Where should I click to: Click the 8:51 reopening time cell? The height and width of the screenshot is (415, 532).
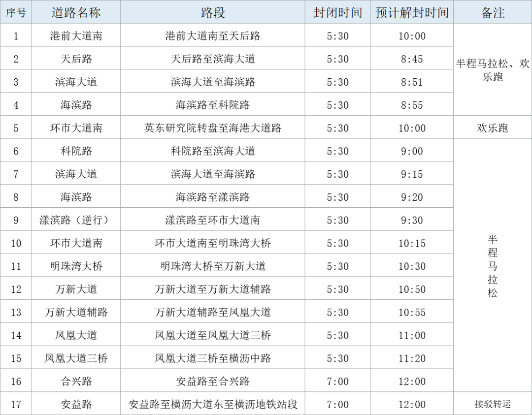click(412, 82)
